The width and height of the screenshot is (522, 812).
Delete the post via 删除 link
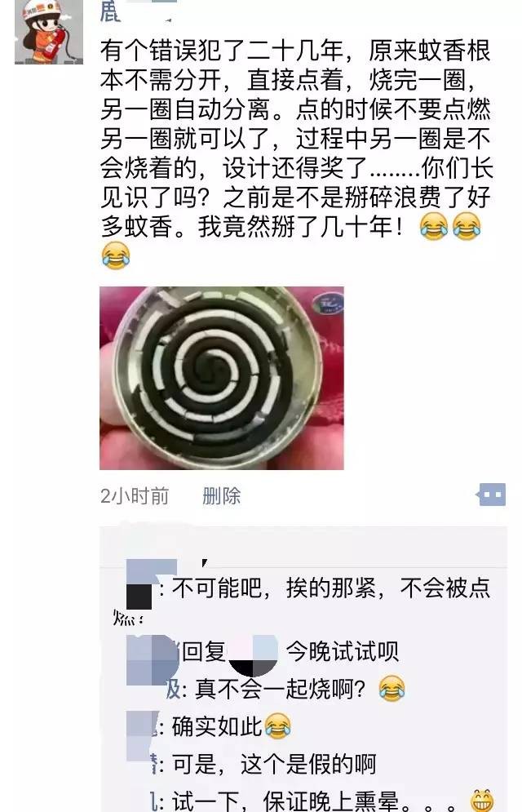pyautogui.click(x=221, y=496)
